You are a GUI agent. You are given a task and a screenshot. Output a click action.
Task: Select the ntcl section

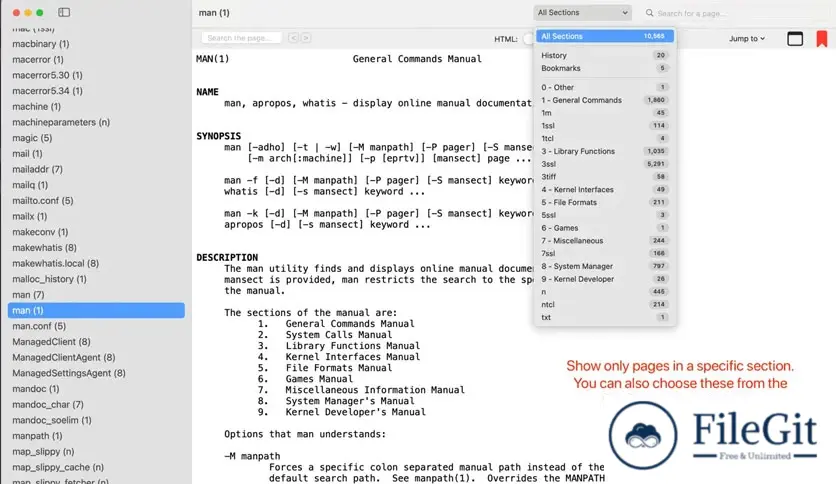point(605,305)
